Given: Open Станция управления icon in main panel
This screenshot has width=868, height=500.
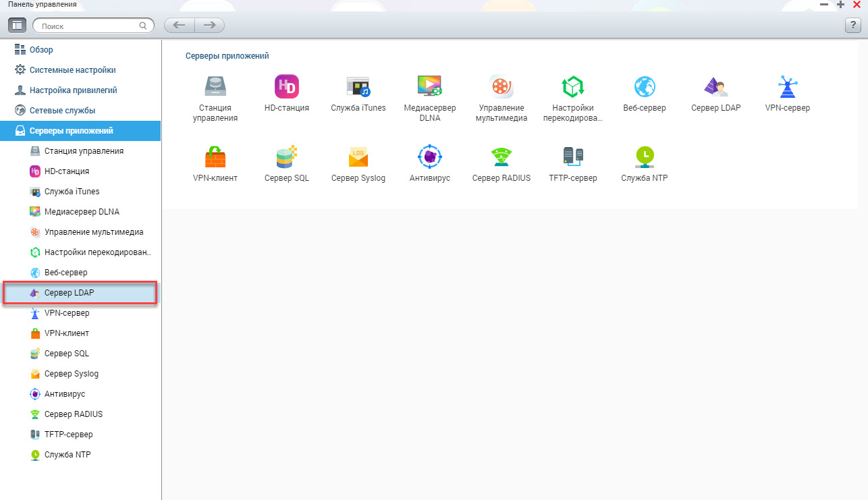Looking at the screenshot, I should click(215, 86).
